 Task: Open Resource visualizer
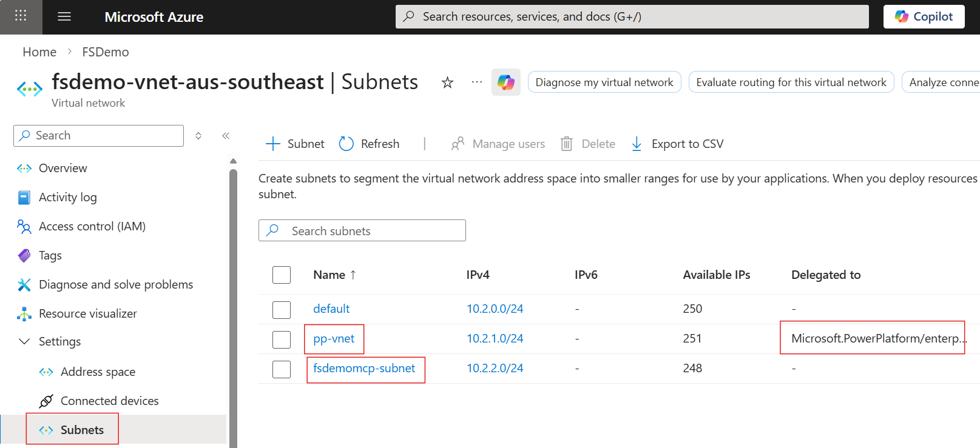[x=88, y=313]
